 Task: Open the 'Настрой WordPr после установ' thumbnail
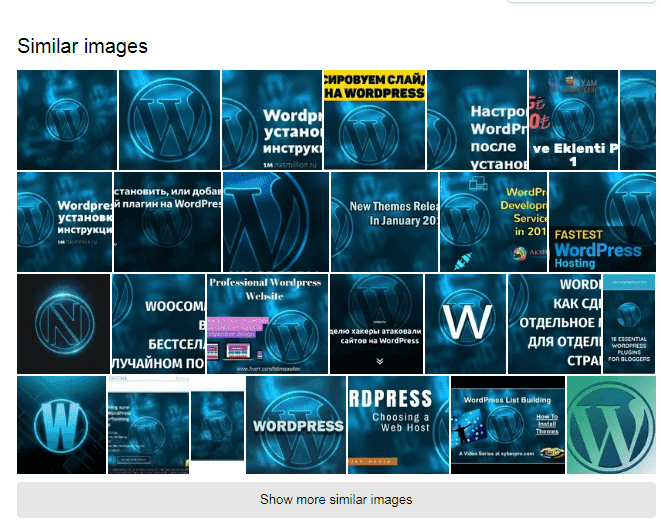(x=477, y=120)
